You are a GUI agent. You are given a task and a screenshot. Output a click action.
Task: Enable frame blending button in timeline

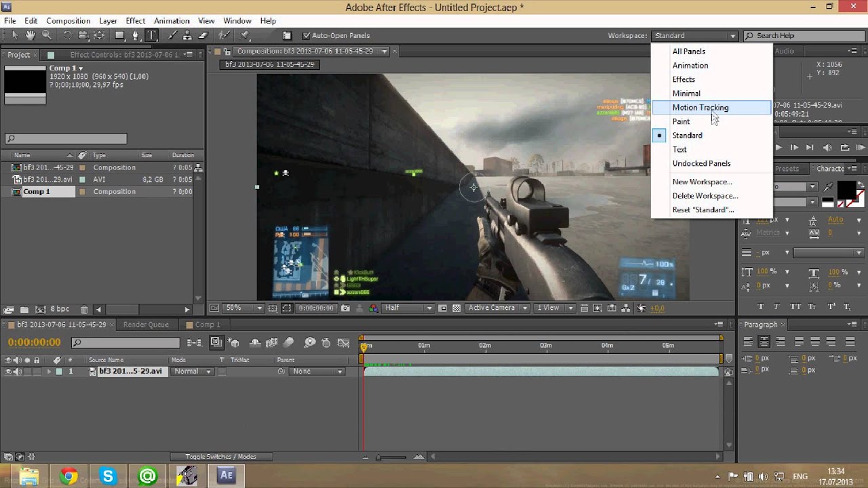pos(272,343)
